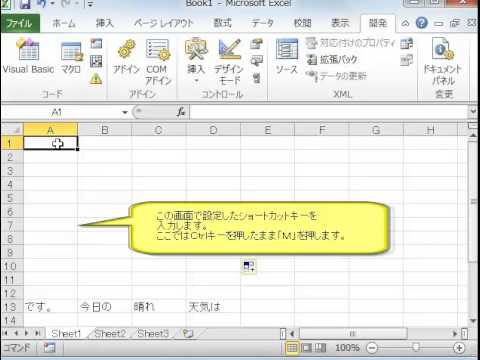Click the zoom slider handle

click(415, 348)
